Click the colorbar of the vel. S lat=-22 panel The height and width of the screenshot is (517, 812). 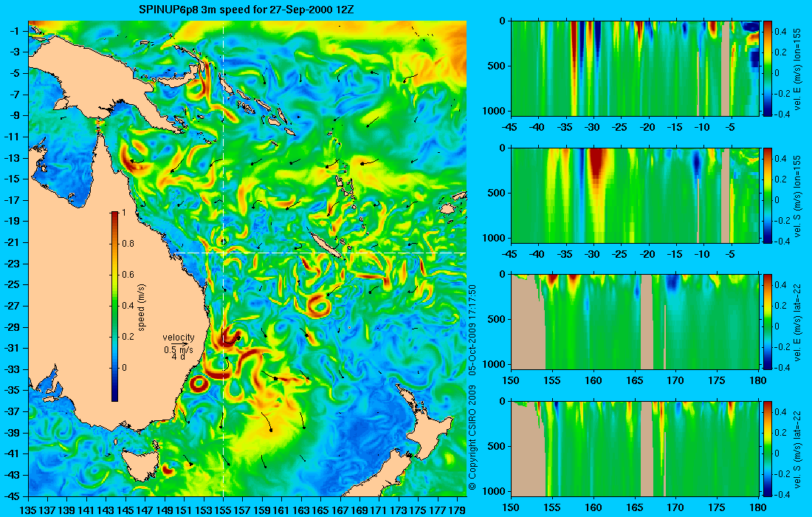coord(768,448)
